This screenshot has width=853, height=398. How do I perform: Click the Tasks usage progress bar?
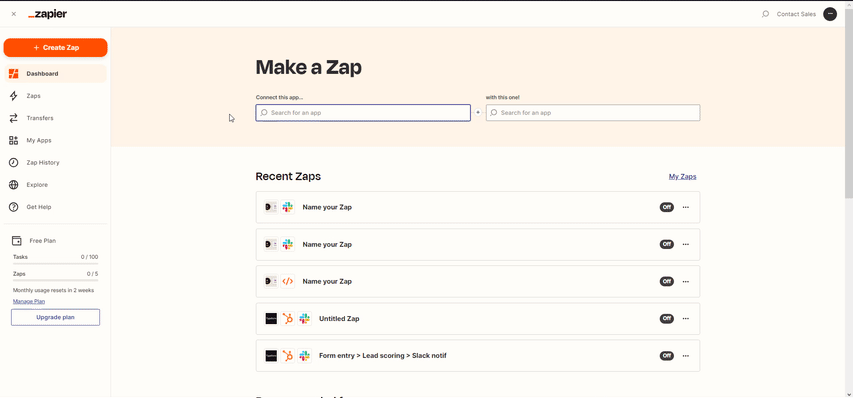tap(55, 264)
